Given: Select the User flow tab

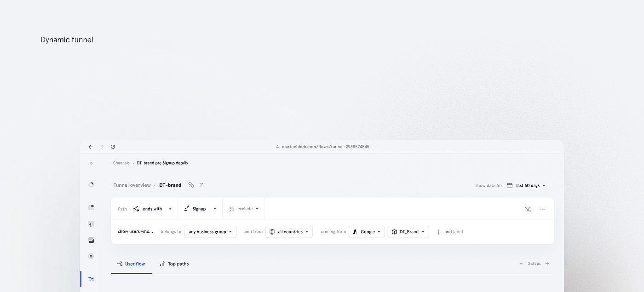Looking at the screenshot, I should [131, 264].
